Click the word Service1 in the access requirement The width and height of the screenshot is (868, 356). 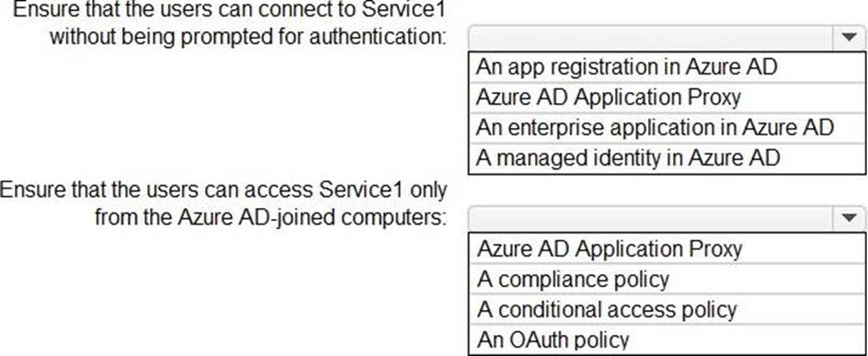[x=360, y=189]
